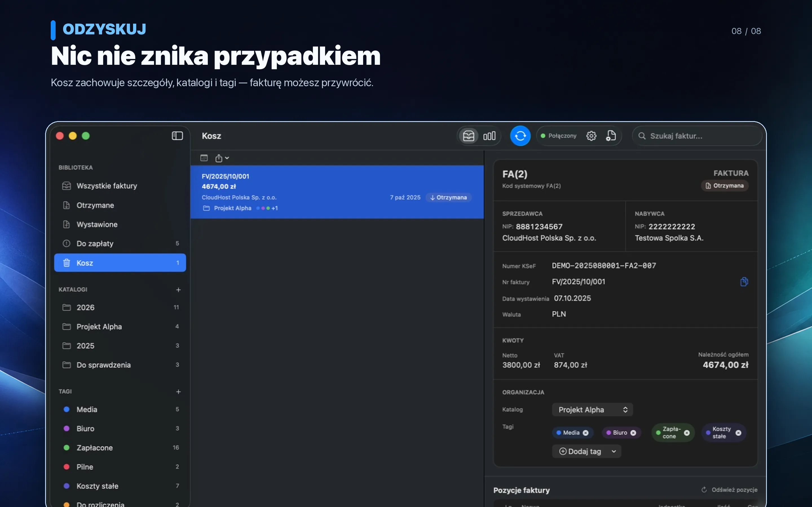Image resolution: width=812 pixels, height=507 pixels.
Task: Select Do zapłaty in the library
Action: coord(120,243)
